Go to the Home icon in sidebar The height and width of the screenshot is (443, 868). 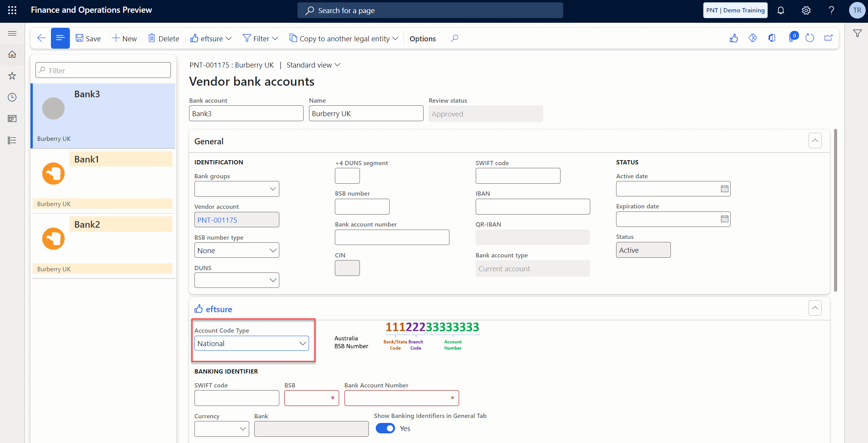[12, 54]
